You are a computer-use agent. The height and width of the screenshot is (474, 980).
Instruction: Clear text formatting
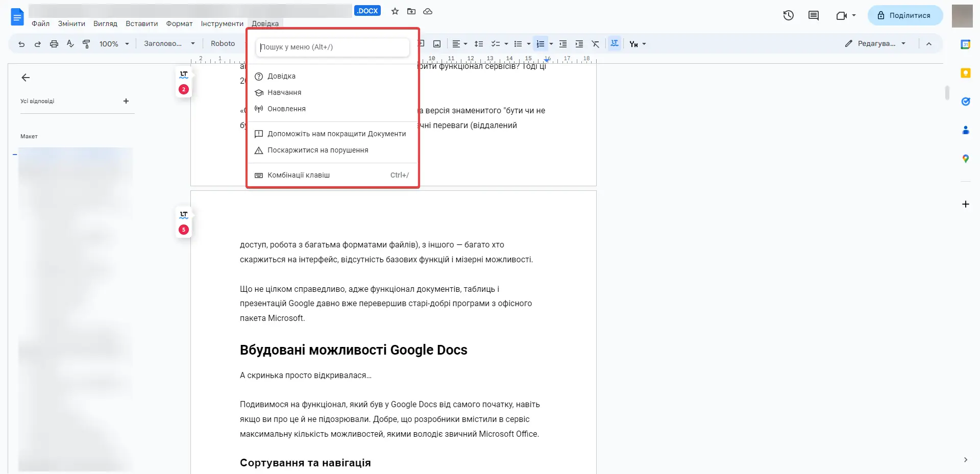[x=596, y=44]
